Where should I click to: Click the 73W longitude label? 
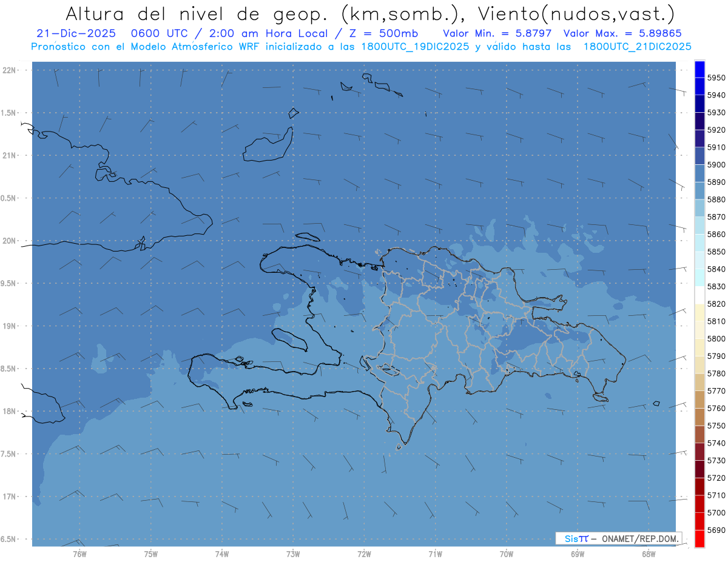tap(293, 554)
